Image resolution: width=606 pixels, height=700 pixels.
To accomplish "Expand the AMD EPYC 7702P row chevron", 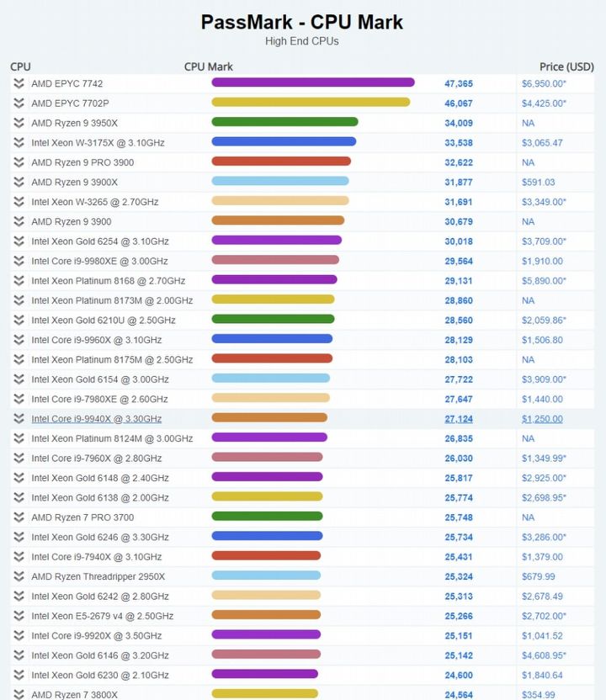I will [x=19, y=103].
